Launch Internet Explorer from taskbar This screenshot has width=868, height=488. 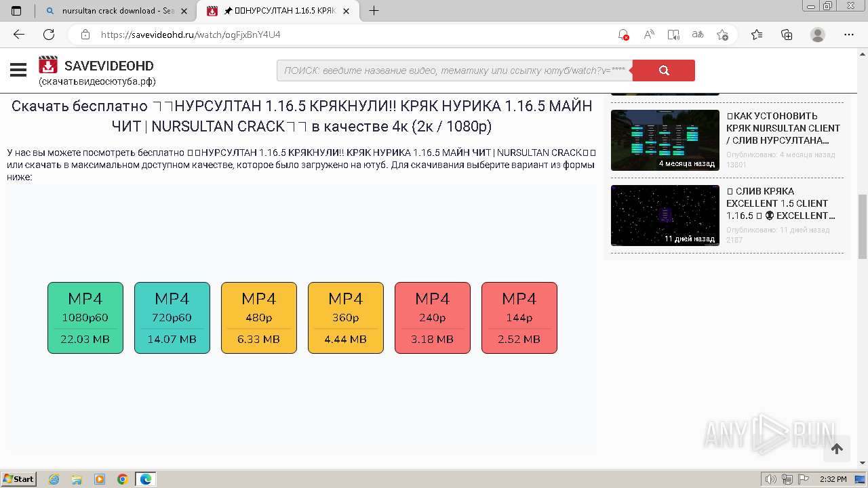[54, 479]
